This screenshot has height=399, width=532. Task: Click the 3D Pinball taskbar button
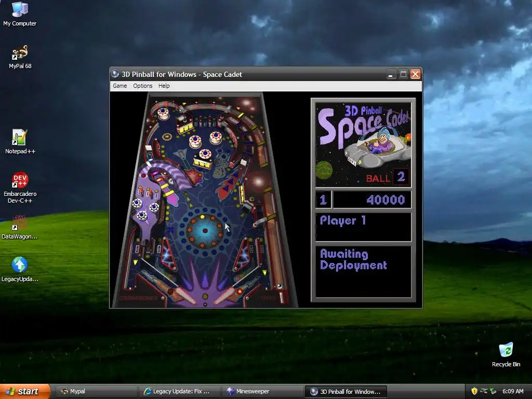pos(346,392)
